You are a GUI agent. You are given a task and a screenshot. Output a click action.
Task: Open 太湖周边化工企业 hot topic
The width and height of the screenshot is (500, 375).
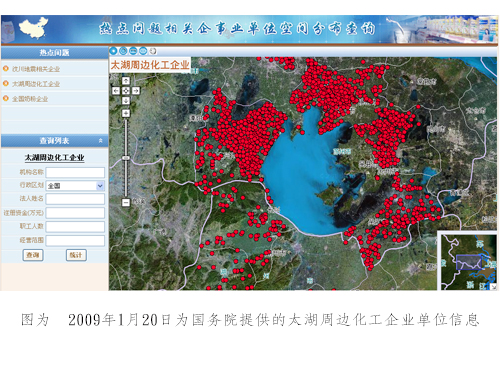point(36,84)
